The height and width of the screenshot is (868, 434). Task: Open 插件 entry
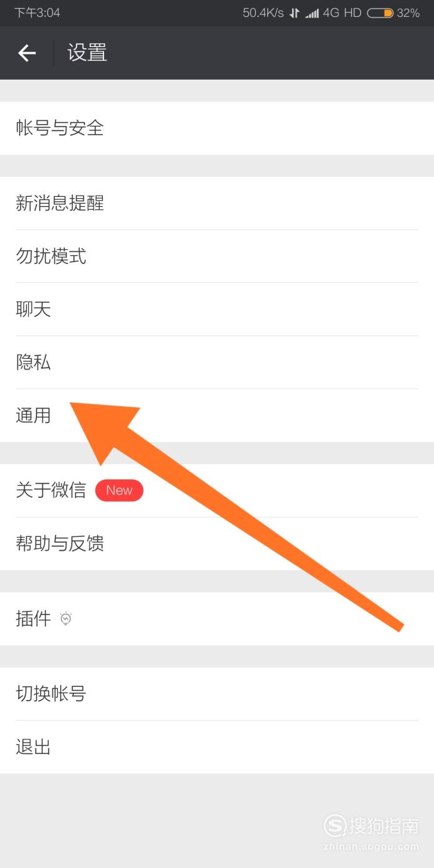217,619
